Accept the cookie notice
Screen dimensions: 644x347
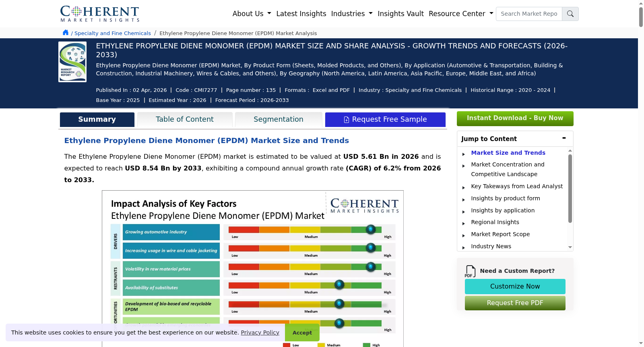coord(302,332)
